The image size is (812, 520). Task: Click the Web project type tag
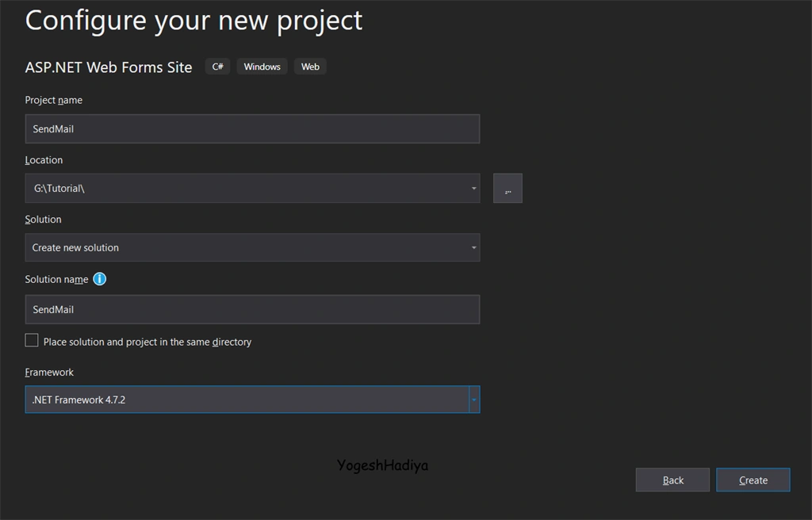click(x=310, y=67)
